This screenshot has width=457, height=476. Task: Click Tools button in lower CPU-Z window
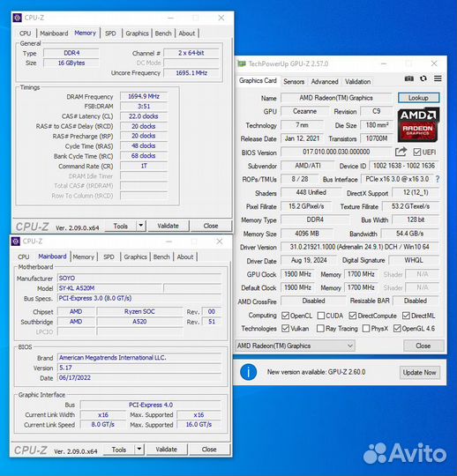(119, 450)
